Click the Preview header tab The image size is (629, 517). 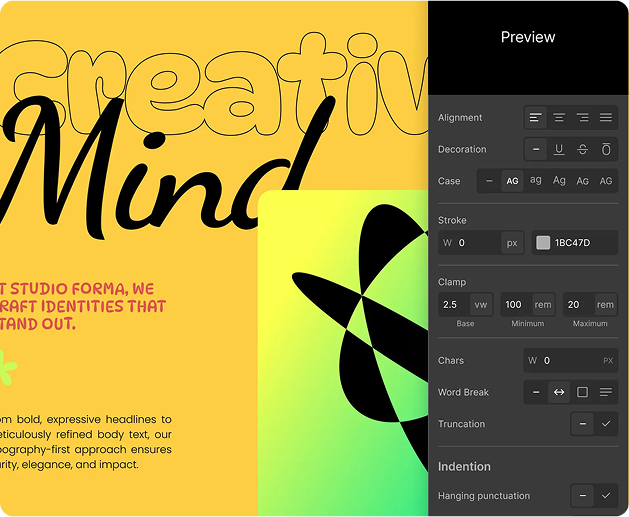click(527, 37)
